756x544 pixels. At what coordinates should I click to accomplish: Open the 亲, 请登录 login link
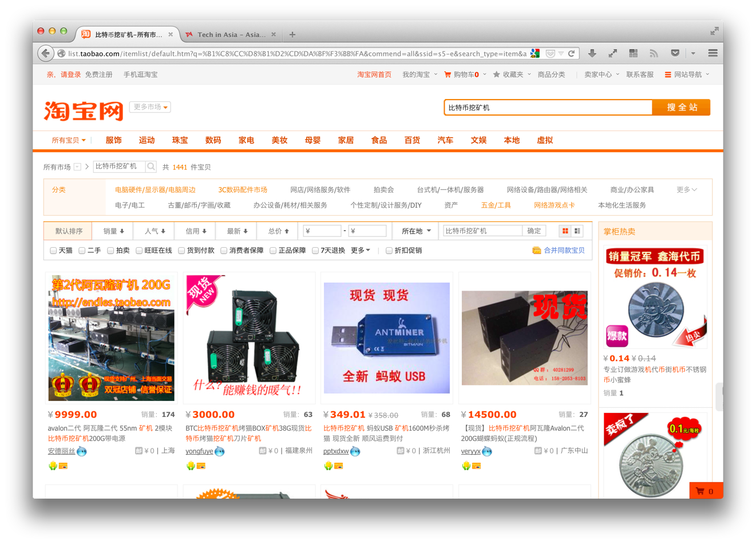64,74
